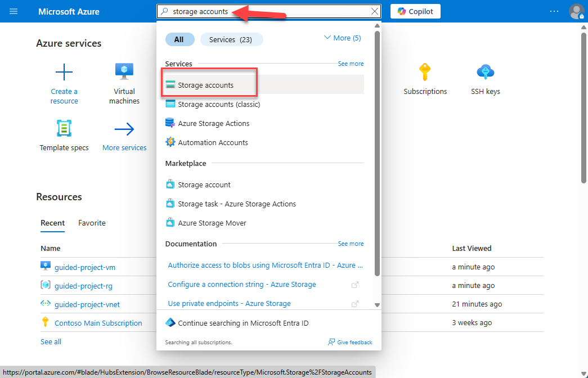Open Marketplace Storage account item
The image size is (588, 378).
(x=264, y=184)
